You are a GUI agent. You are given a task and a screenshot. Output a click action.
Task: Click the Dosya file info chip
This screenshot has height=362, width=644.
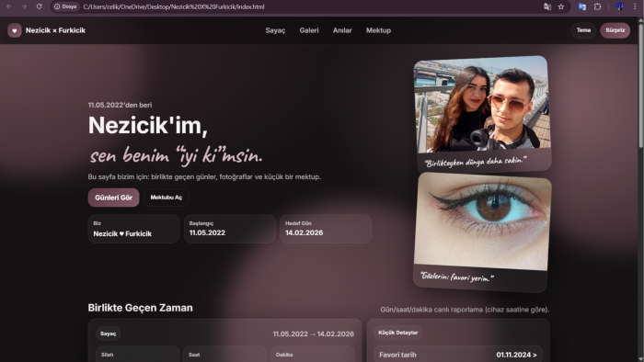65,6
